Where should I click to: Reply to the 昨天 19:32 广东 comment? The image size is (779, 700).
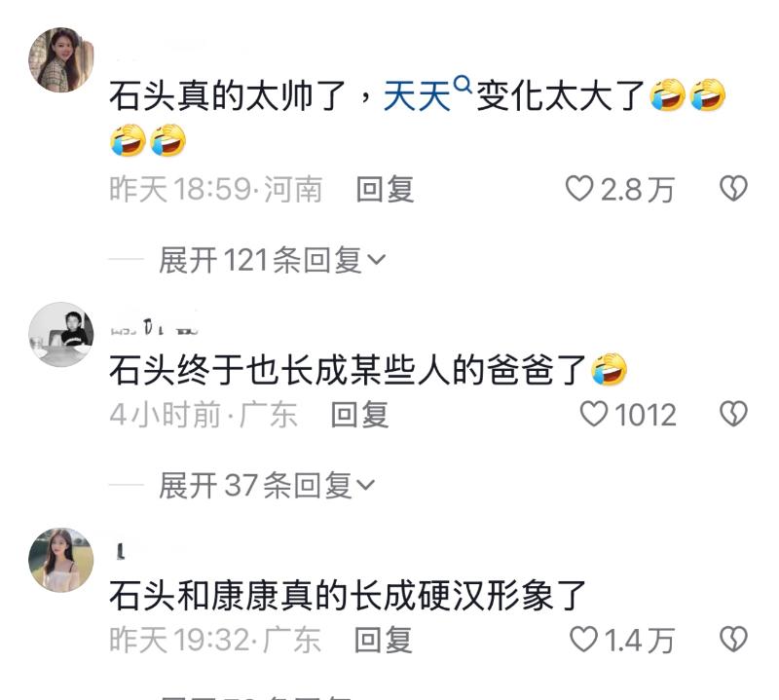click(x=383, y=640)
